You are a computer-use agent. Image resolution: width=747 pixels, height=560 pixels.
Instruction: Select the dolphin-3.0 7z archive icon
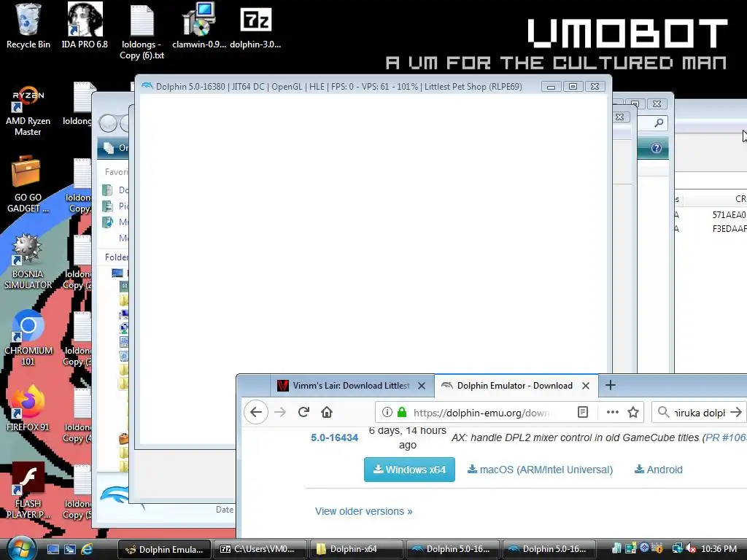tap(255, 27)
